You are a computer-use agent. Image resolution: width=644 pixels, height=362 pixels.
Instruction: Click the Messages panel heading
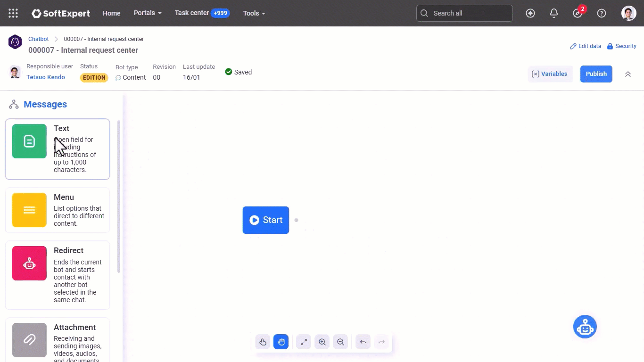point(45,105)
